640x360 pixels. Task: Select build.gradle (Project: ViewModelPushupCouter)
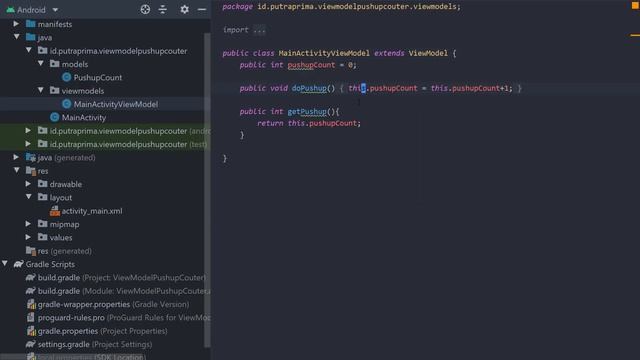click(x=122, y=278)
